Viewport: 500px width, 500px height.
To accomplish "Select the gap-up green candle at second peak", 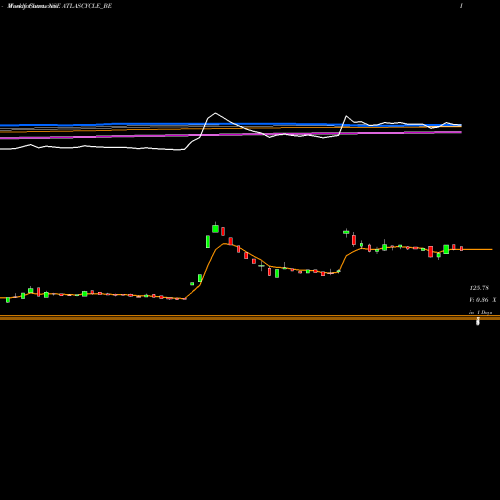I will pyautogui.click(x=346, y=232).
